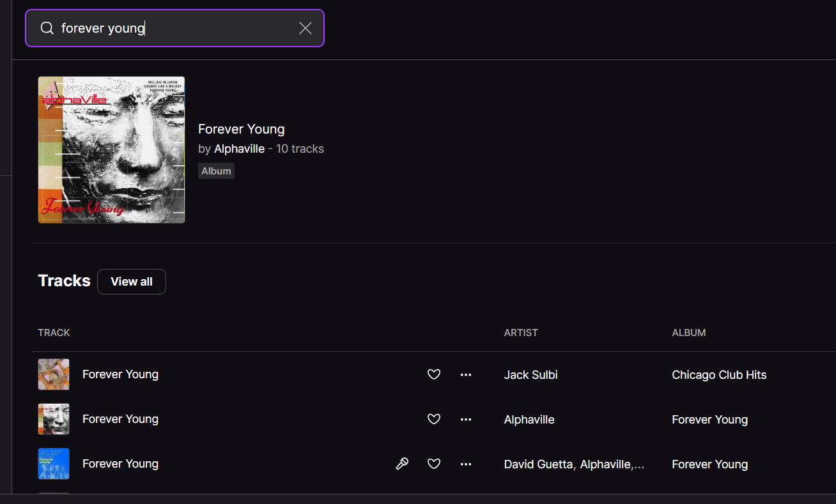Open the Chicago Club Hits album link

tap(719, 375)
